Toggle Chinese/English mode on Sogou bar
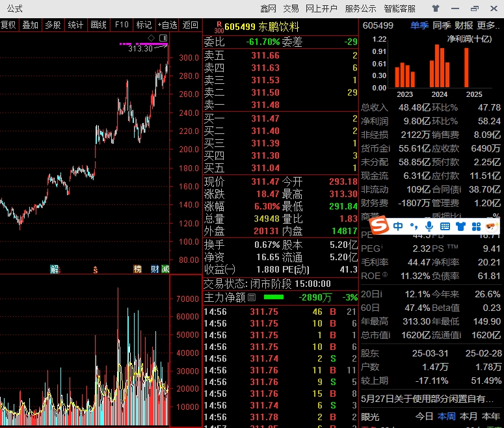Screen dimensions: 504x428 point(398,226)
